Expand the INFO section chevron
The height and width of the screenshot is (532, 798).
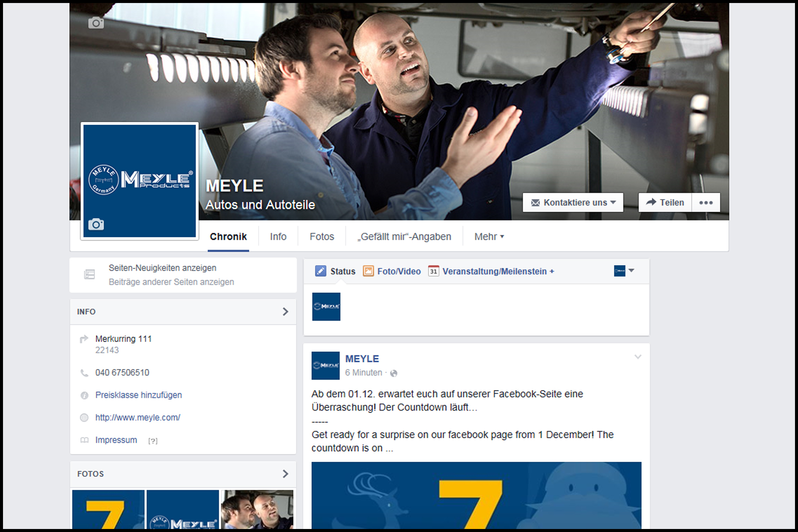(x=285, y=312)
